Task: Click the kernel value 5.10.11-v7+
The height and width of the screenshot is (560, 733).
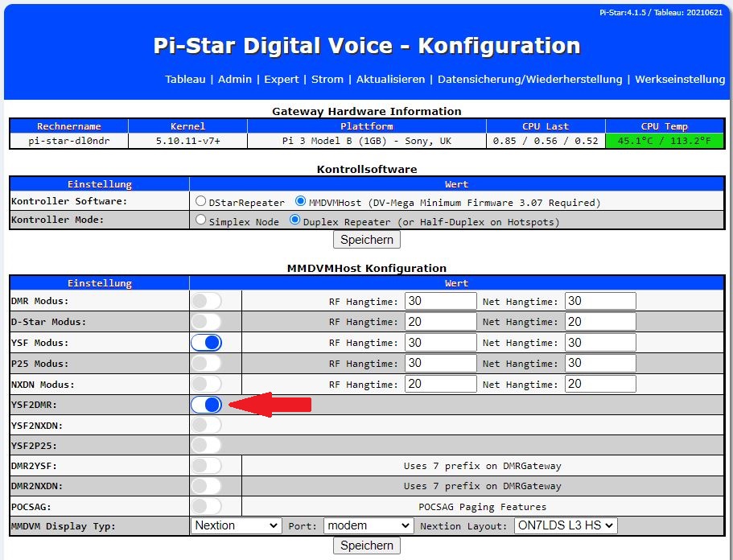Action: click(x=188, y=141)
